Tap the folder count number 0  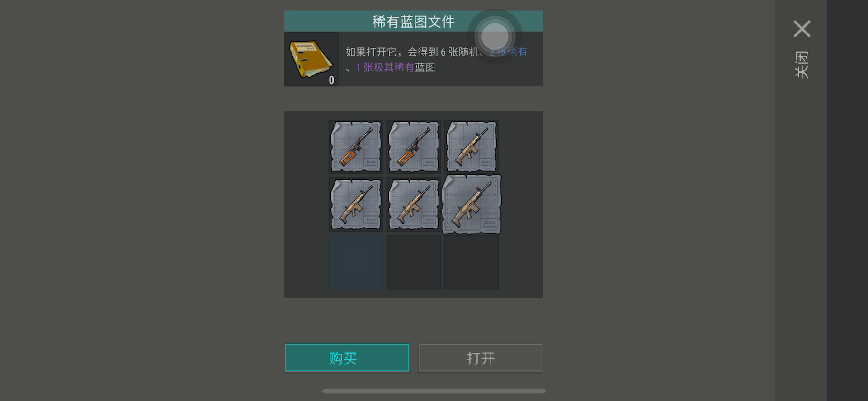coord(331,80)
